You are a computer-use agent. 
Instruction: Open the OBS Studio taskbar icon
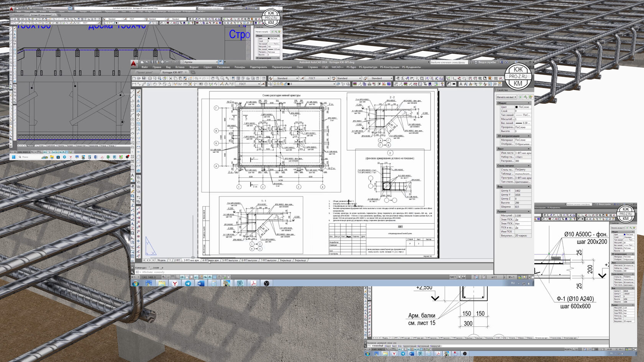266,283
